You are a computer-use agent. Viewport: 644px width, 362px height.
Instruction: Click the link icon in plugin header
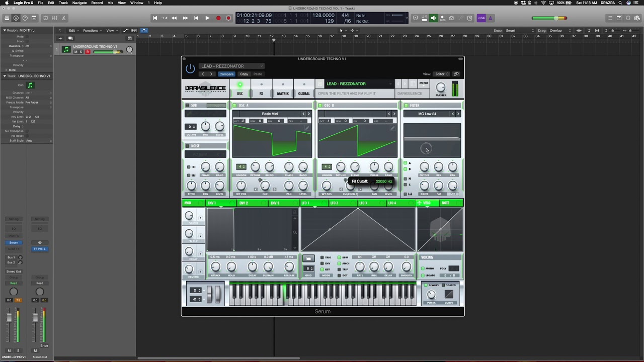click(x=456, y=74)
